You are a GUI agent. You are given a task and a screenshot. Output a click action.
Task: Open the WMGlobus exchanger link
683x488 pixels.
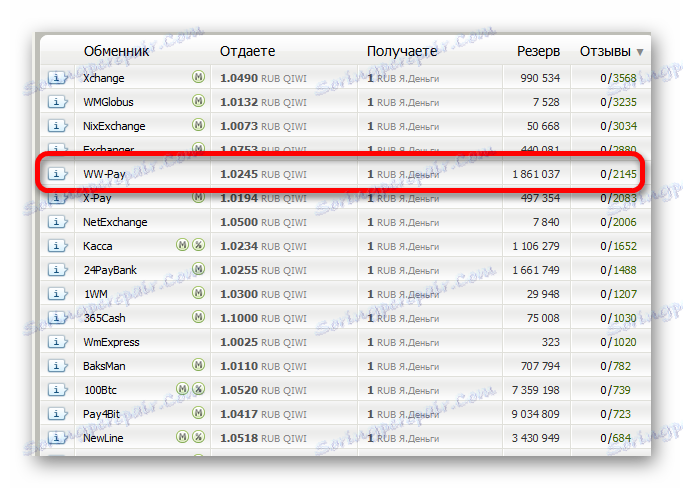108,102
